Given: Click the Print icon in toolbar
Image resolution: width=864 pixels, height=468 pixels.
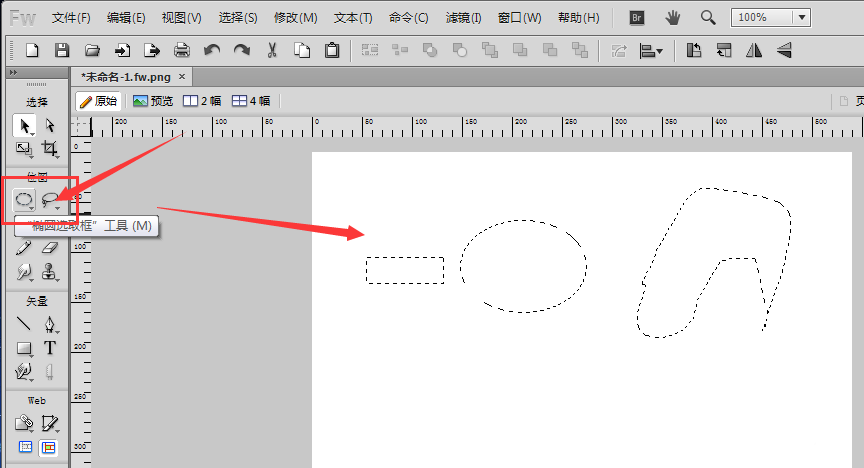Looking at the screenshot, I should click(182, 50).
